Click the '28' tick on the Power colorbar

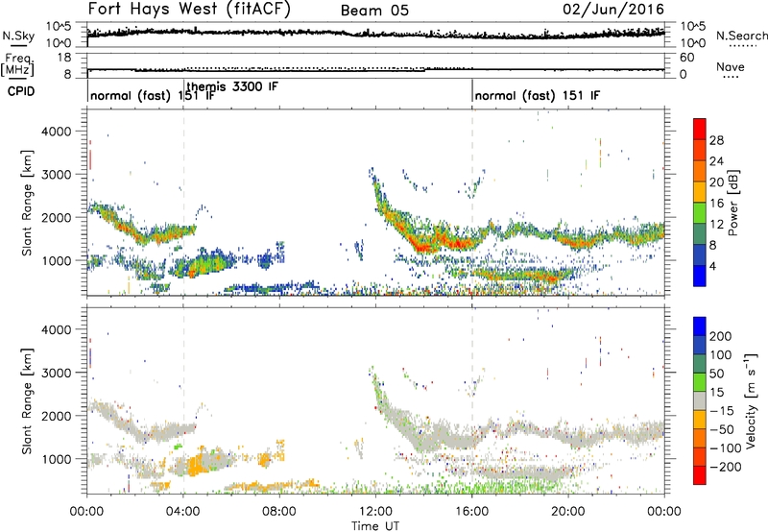point(716,140)
